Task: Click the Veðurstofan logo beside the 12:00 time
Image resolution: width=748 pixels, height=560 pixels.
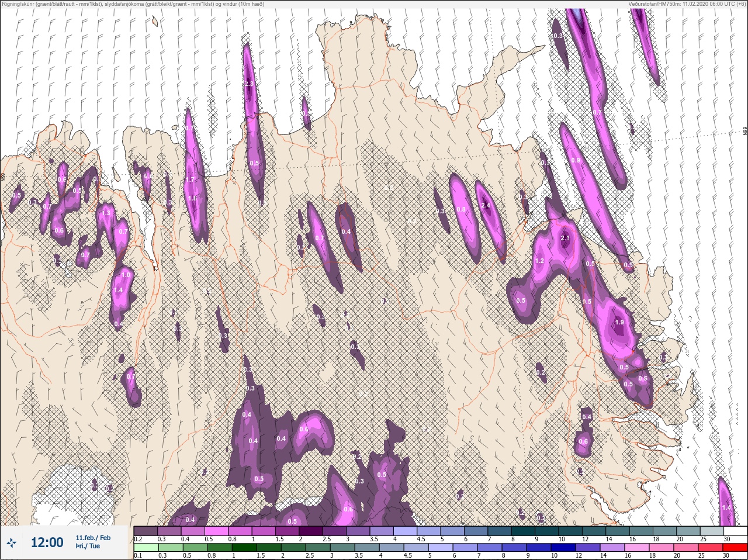Action: pos(11,543)
